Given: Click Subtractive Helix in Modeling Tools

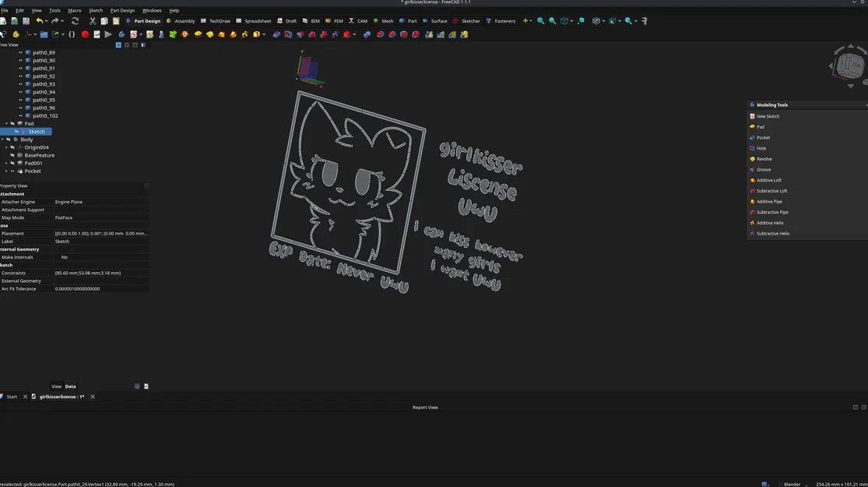Looking at the screenshot, I should coord(773,233).
